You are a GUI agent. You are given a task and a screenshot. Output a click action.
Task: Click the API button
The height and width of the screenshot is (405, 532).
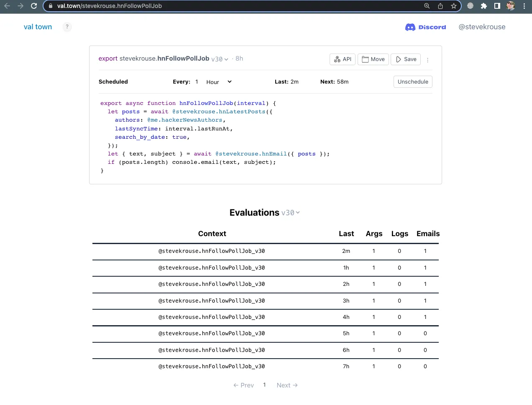click(343, 59)
